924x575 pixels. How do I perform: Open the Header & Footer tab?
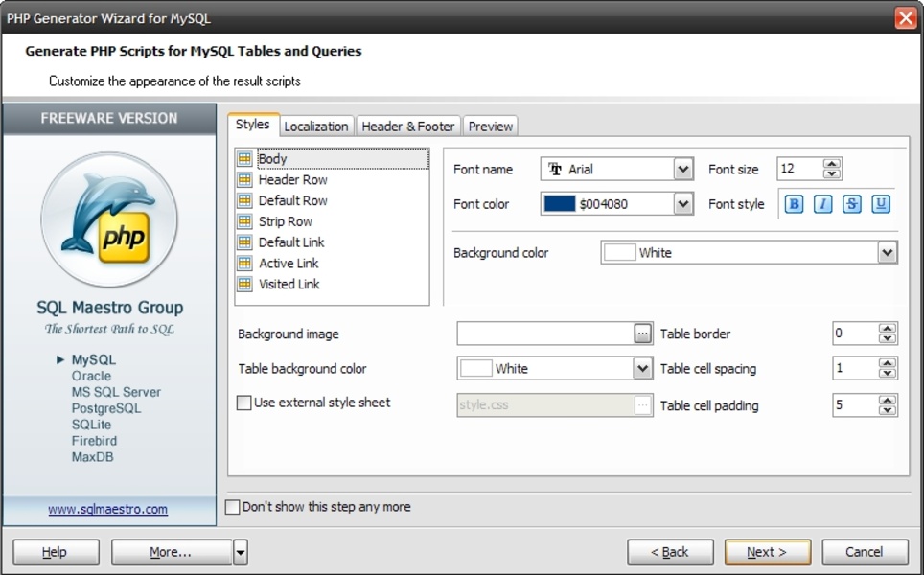[407, 126]
